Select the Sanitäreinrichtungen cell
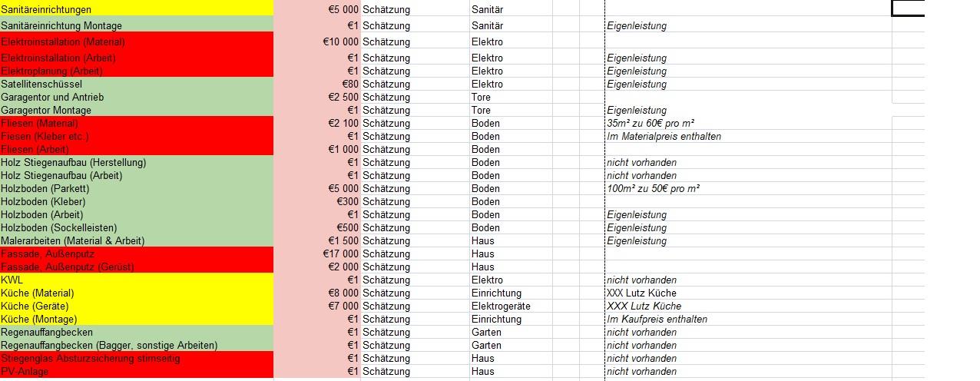 (x=137, y=9)
